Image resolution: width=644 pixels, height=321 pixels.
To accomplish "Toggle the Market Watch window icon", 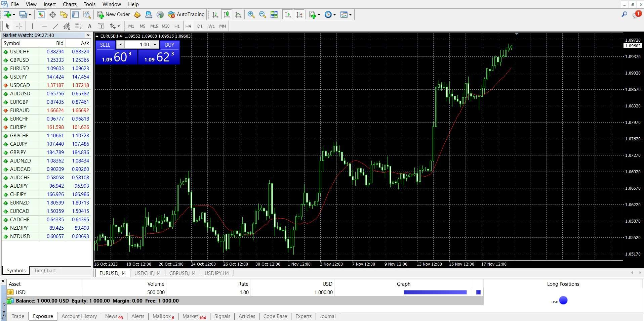I will 41,14.
